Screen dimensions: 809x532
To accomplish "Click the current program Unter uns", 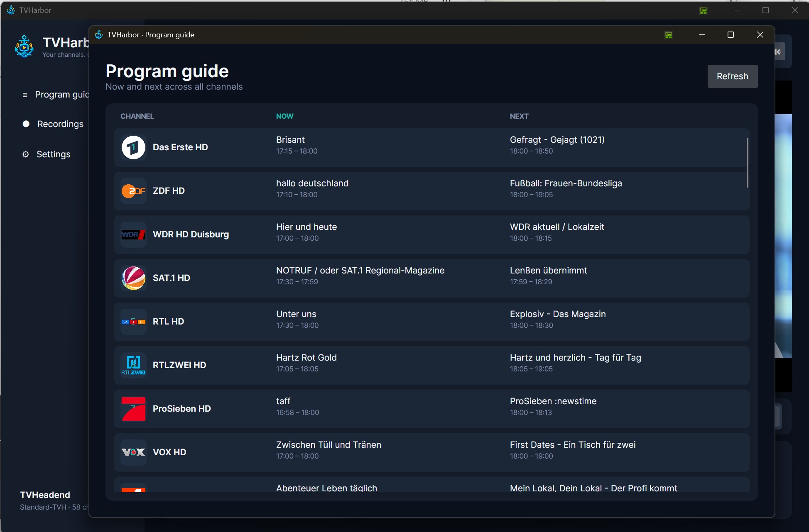I will point(296,314).
